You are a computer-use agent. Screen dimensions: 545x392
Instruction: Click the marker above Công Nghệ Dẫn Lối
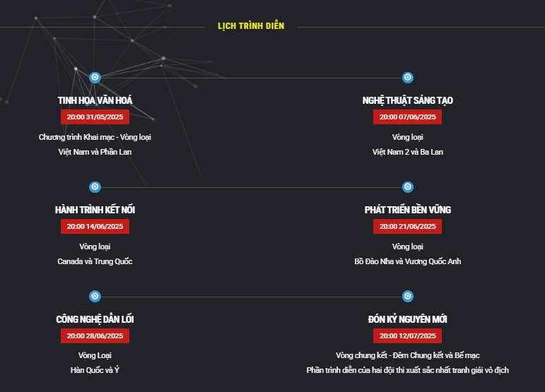[95, 296]
